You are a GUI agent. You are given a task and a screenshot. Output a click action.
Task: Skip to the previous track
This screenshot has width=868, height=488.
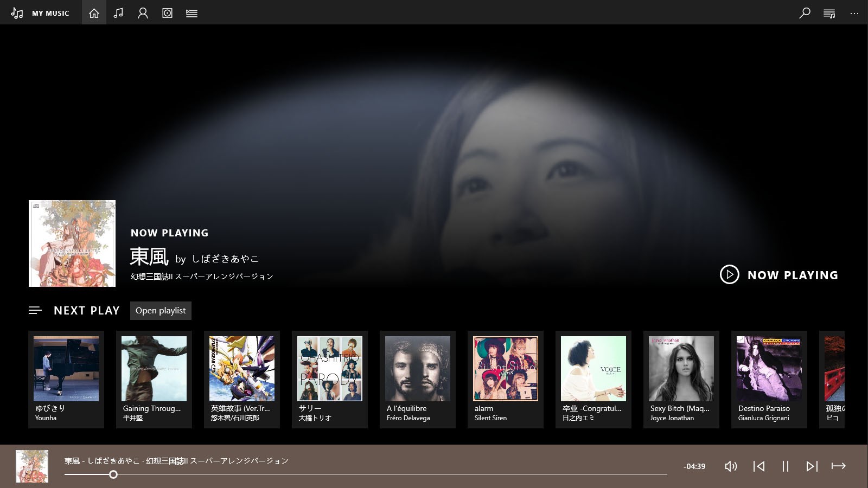pos(759,466)
